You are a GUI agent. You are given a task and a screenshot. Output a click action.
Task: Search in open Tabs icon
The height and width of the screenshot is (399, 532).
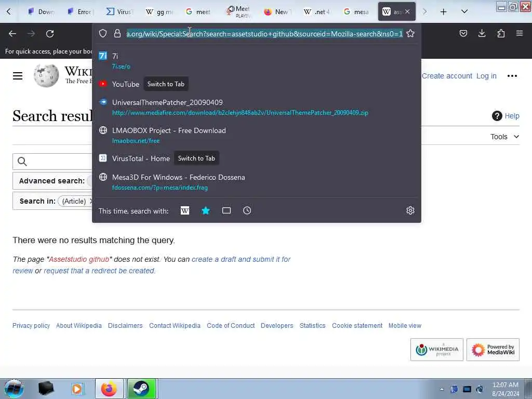pyautogui.click(x=227, y=211)
